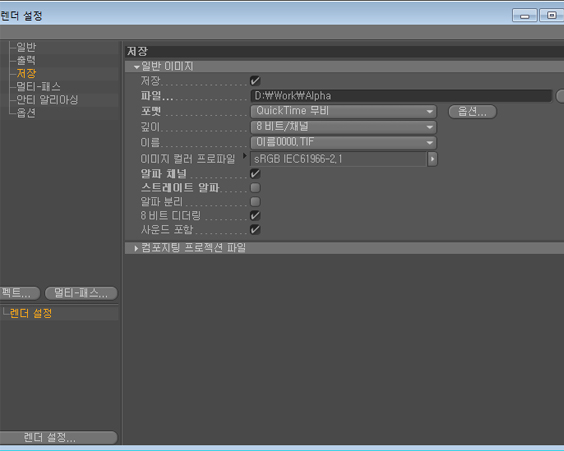This screenshot has width=564, height=451.
Task: Open the 포맷 QuickTime 무비 dropdown
Action: pos(344,111)
